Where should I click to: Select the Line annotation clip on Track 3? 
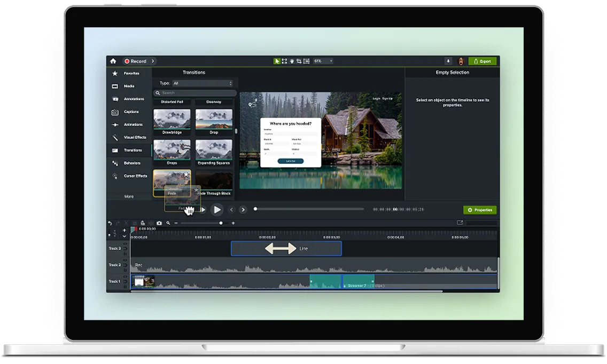[286, 248]
